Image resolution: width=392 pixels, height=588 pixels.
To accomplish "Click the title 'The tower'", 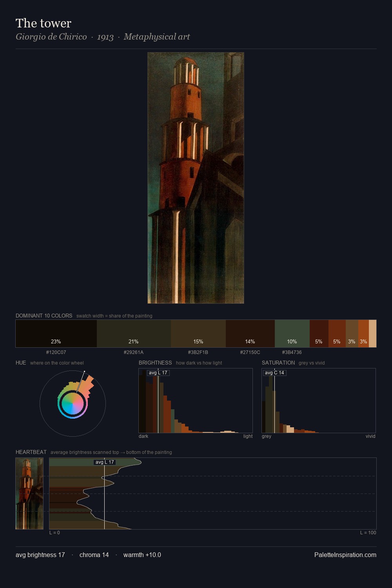I will coord(44,23).
